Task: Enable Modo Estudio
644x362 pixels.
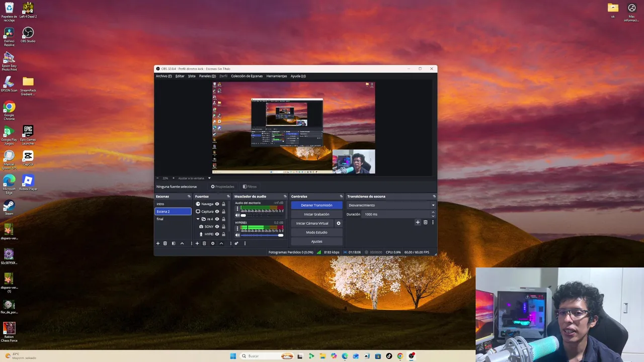Action: (x=316, y=232)
